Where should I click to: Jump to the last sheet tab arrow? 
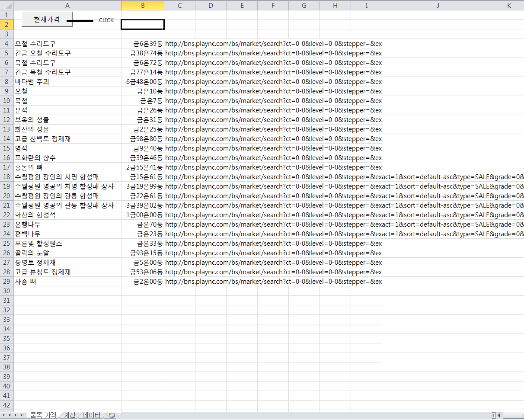(x=22, y=415)
